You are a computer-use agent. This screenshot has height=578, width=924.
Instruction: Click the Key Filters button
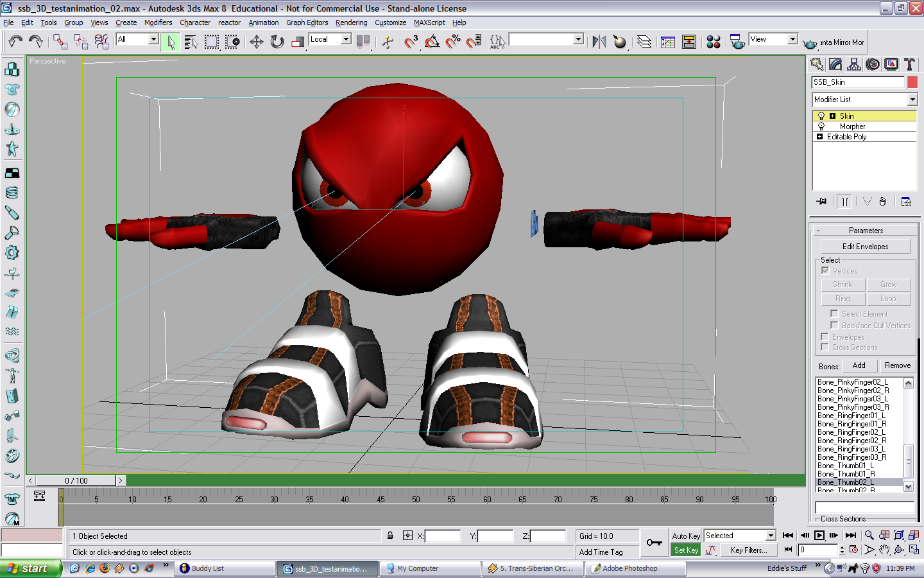[x=748, y=550]
